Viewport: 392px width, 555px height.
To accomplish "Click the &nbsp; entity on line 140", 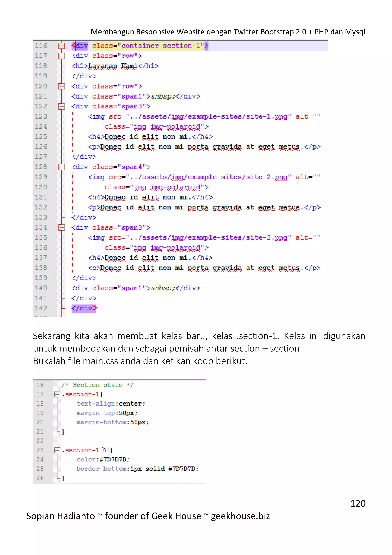I will [x=163, y=288].
